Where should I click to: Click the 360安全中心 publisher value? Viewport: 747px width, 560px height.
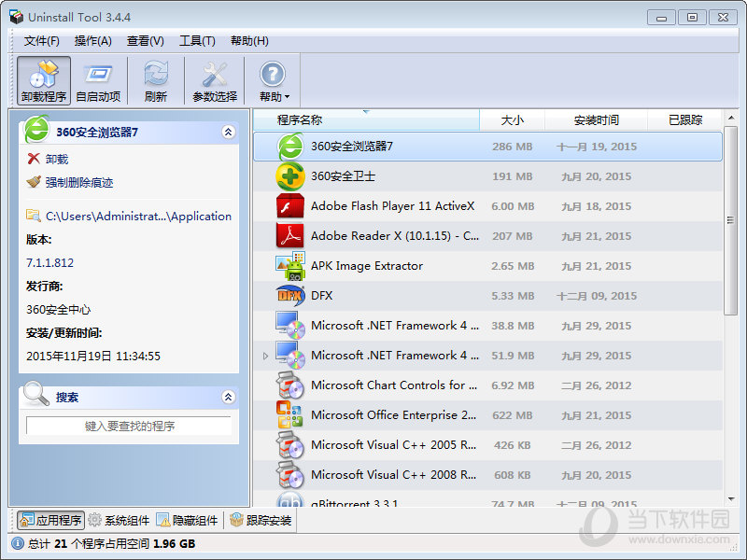pyautogui.click(x=58, y=310)
